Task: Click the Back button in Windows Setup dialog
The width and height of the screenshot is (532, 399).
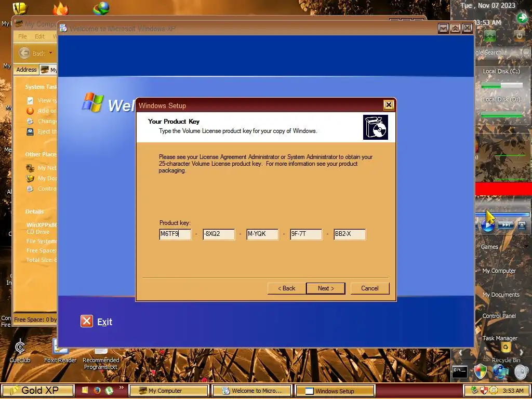Action: 287,288
